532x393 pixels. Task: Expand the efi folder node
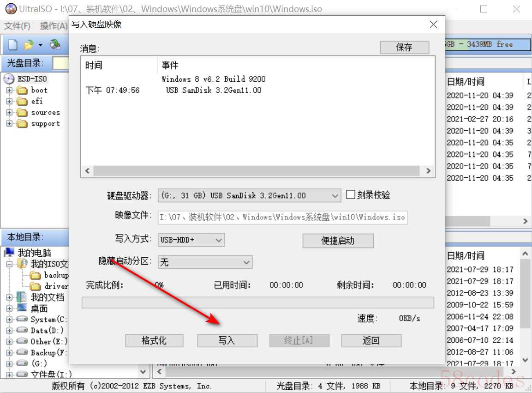(9, 101)
